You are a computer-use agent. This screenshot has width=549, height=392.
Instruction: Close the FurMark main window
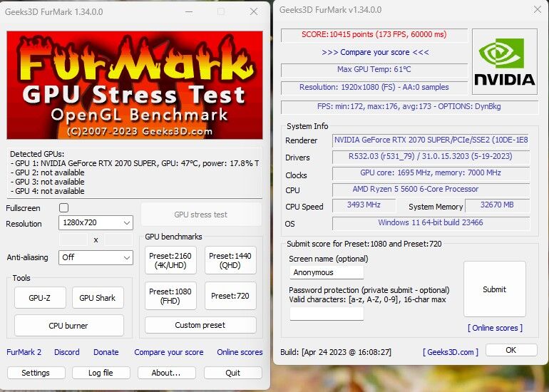tap(254, 11)
